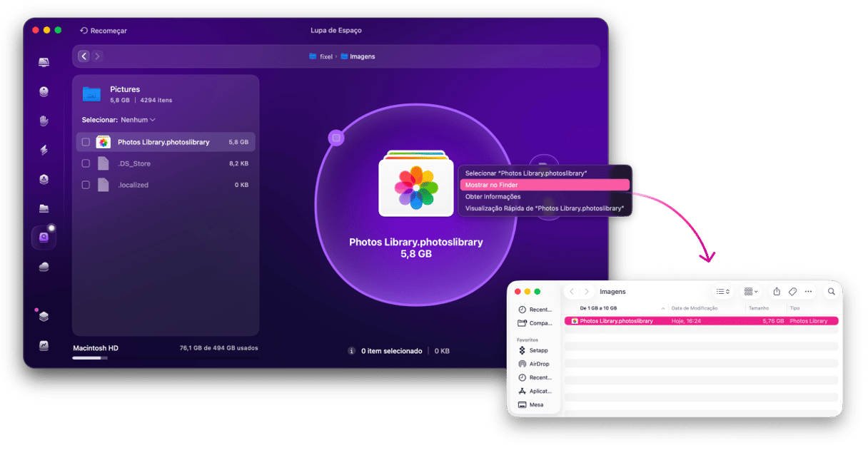Go back in the Finder window
868x453 pixels.
coord(572,291)
